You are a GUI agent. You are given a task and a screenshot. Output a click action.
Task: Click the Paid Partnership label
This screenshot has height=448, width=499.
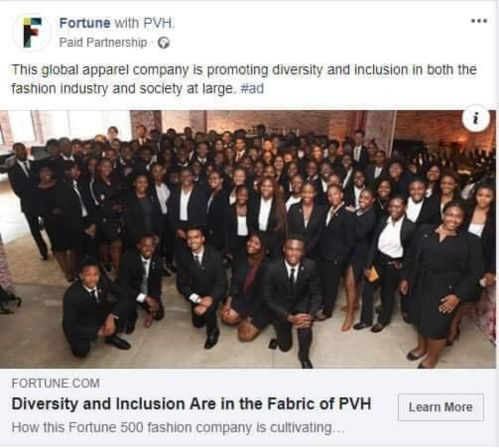[103, 42]
